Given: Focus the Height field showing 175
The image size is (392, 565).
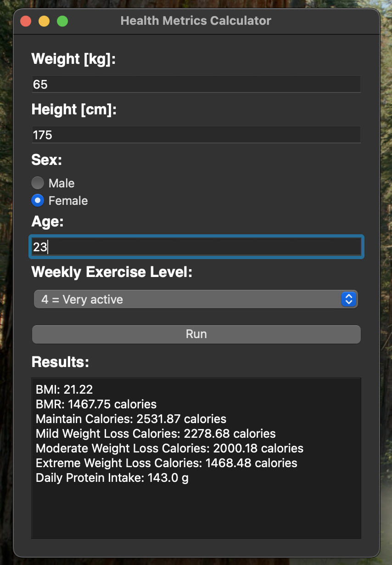Looking at the screenshot, I should pos(196,135).
